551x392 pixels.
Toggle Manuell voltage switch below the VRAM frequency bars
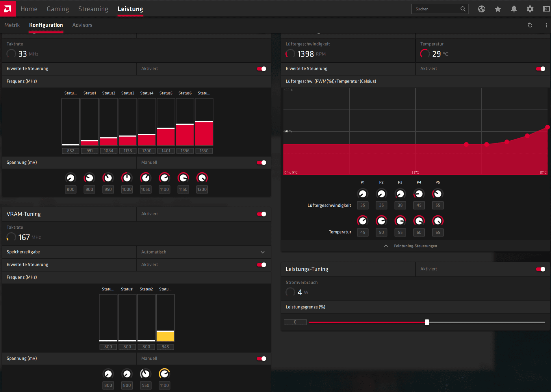click(x=261, y=359)
